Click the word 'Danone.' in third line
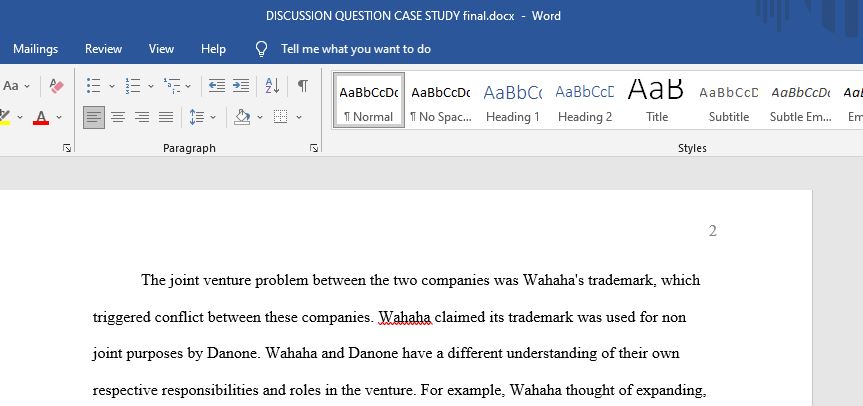863x406 pixels. point(233,353)
